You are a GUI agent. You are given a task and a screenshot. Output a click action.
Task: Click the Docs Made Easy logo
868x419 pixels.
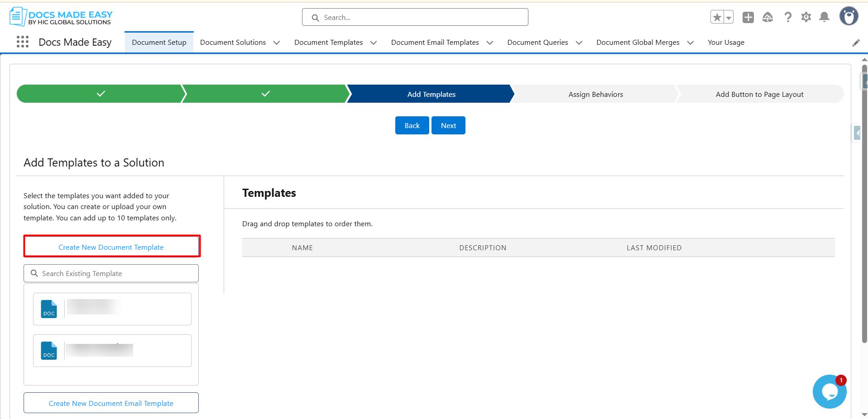pos(61,17)
